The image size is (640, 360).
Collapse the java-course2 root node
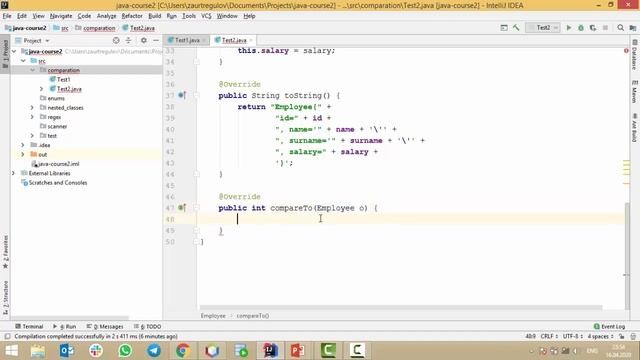[14, 51]
